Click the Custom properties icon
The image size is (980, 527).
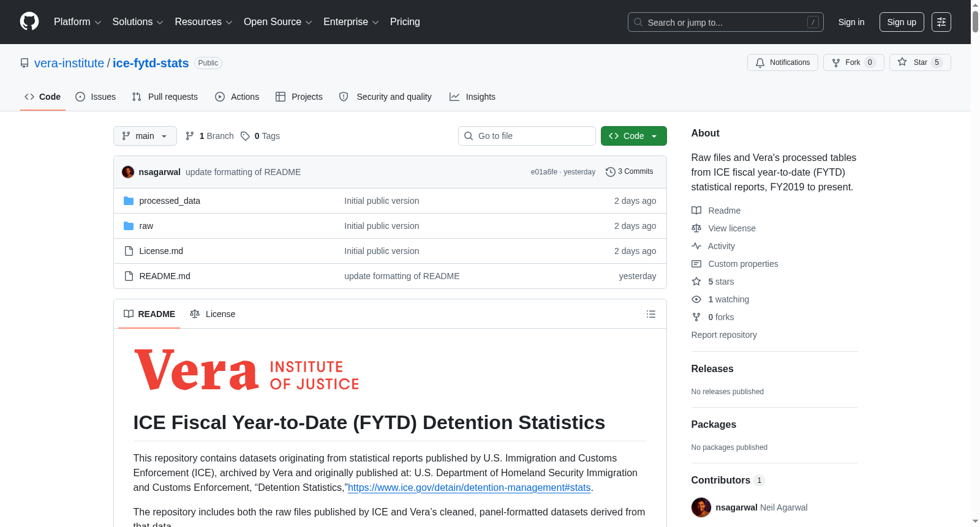(696, 264)
